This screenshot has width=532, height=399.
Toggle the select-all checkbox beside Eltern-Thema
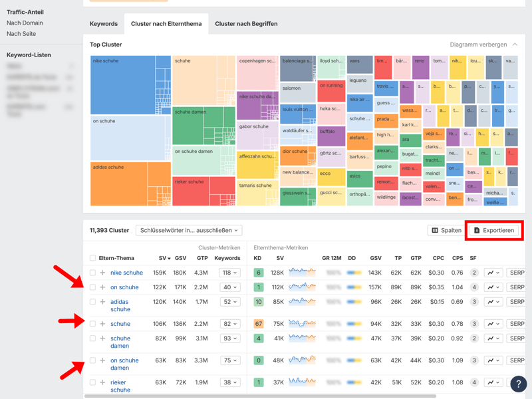(92, 258)
